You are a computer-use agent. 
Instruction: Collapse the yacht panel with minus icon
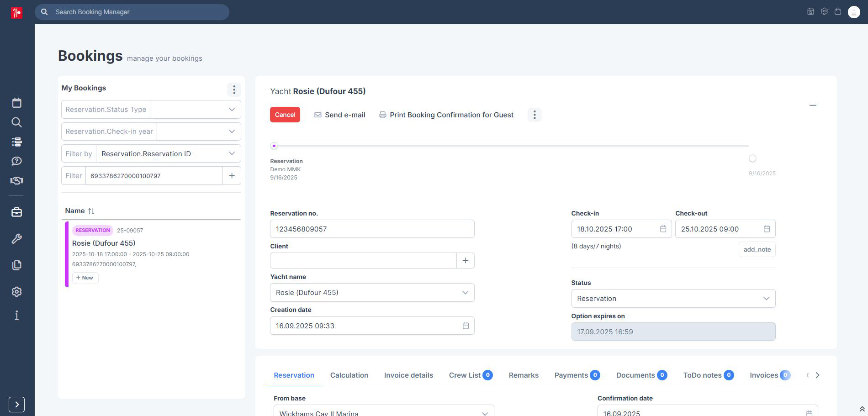coord(813,105)
